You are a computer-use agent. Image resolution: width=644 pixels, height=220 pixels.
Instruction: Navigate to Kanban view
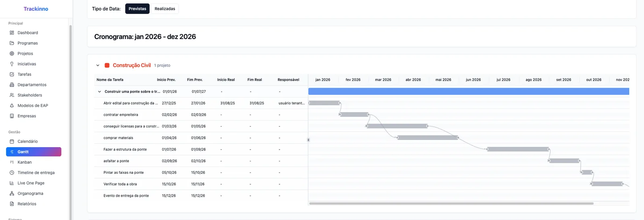click(34, 162)
